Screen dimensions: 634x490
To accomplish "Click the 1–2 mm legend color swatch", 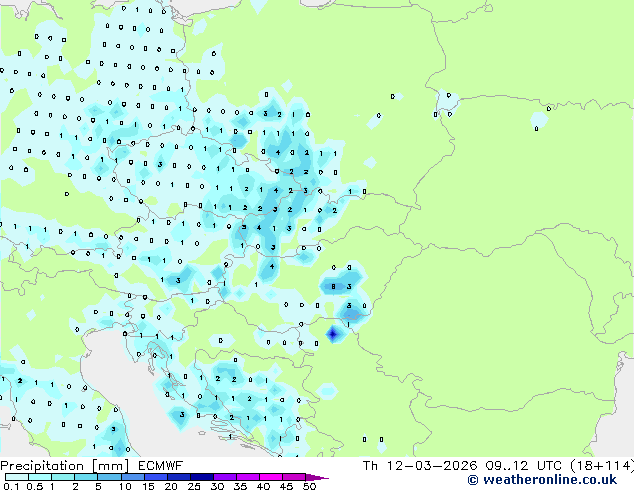I will [63, 477].
